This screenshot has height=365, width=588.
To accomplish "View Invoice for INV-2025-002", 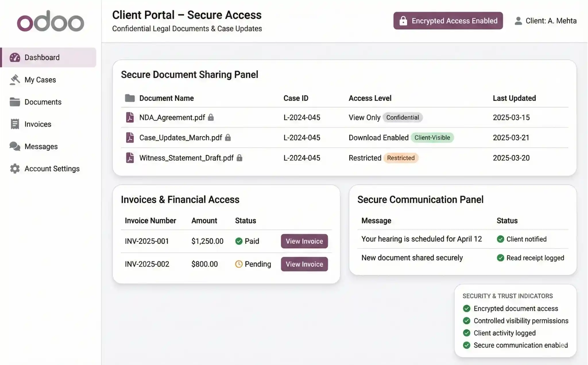I will 304,264.
